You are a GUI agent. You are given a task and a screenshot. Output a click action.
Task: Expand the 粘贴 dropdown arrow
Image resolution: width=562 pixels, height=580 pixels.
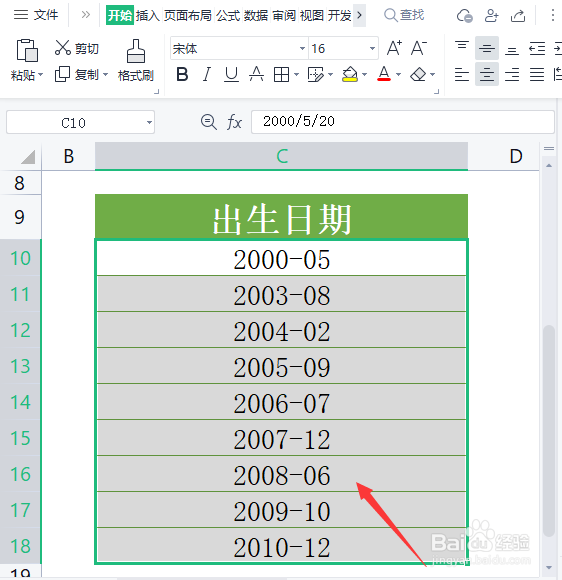coord(40,75)
